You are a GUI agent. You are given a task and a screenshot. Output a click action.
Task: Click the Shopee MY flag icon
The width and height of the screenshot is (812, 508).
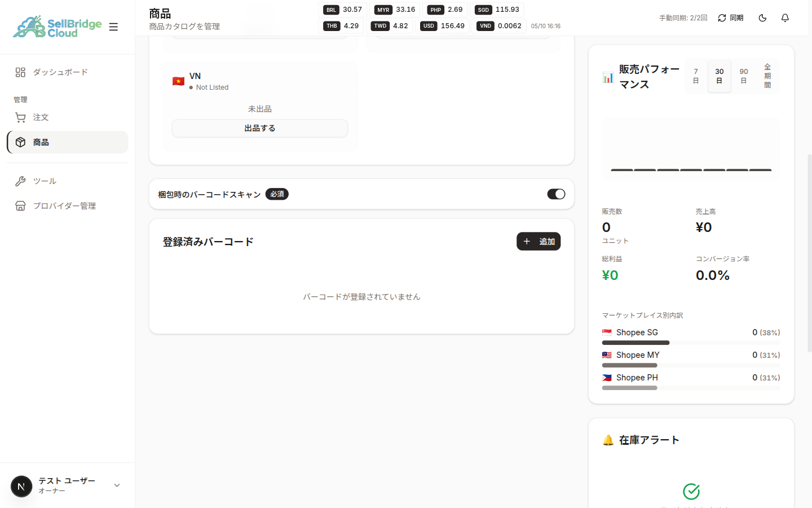point(607,355)
